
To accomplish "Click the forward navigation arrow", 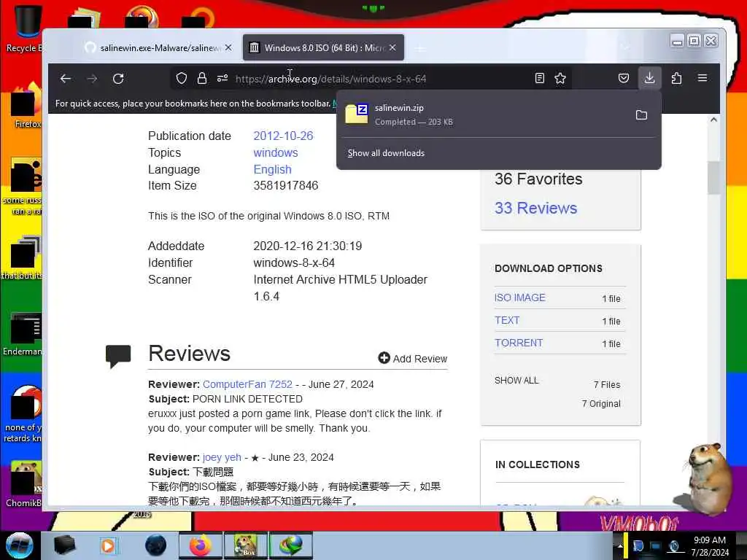I will coord(92,79).
